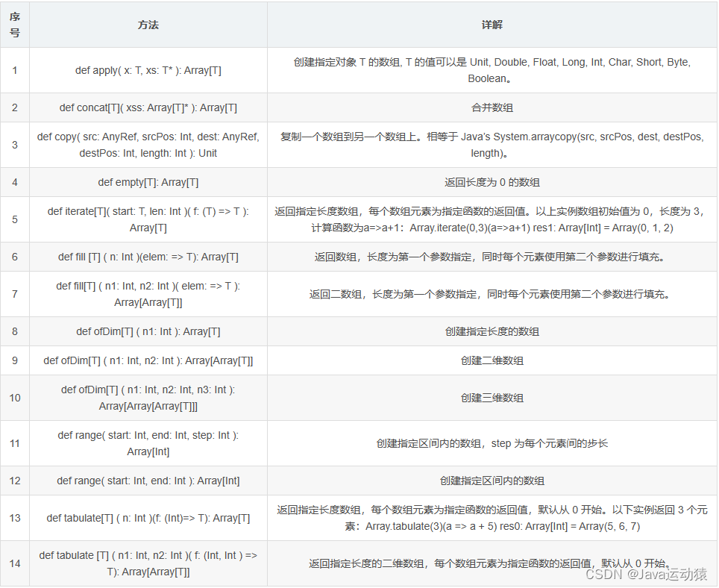
Task: Select the copy method description text
Action: tap(492, 145)
